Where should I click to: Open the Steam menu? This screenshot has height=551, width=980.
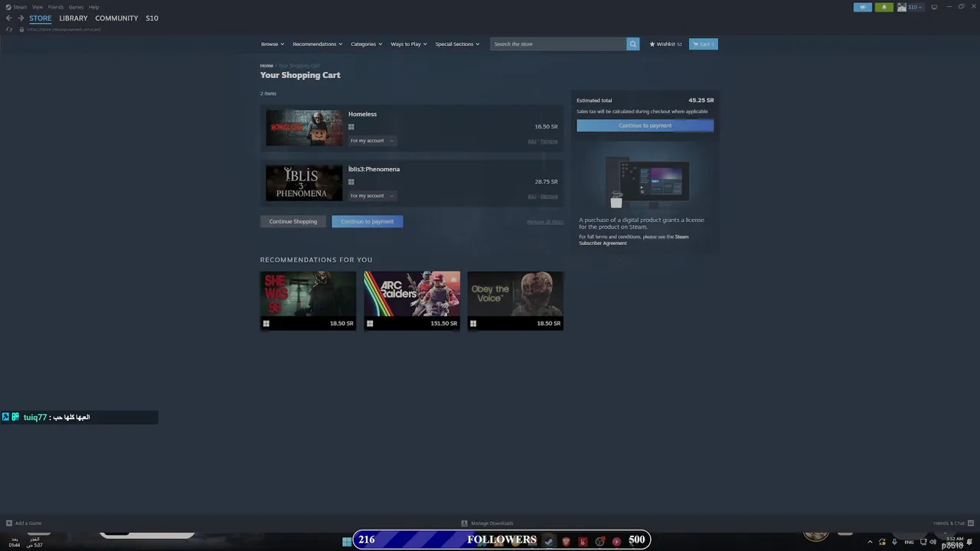(x=20, y=7)
